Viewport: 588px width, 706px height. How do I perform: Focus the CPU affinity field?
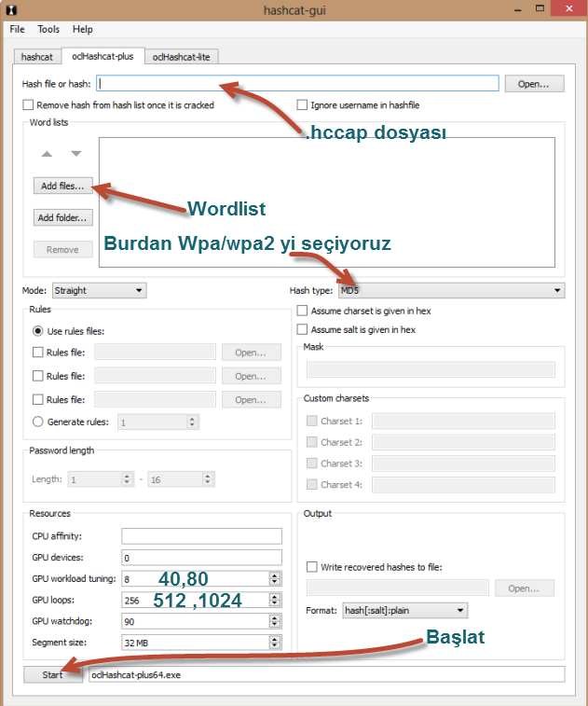[x=201, y=536]
